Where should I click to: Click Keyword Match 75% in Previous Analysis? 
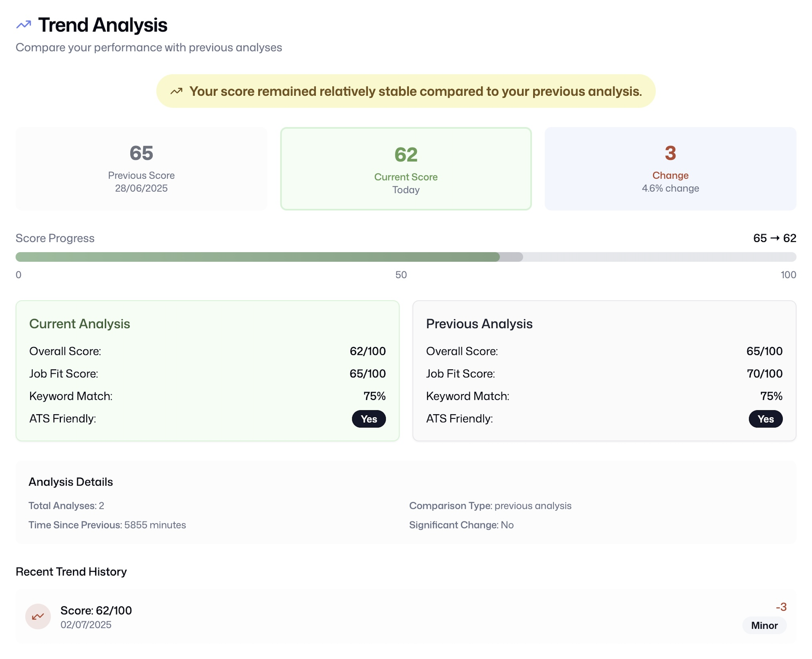click(604, 396)
